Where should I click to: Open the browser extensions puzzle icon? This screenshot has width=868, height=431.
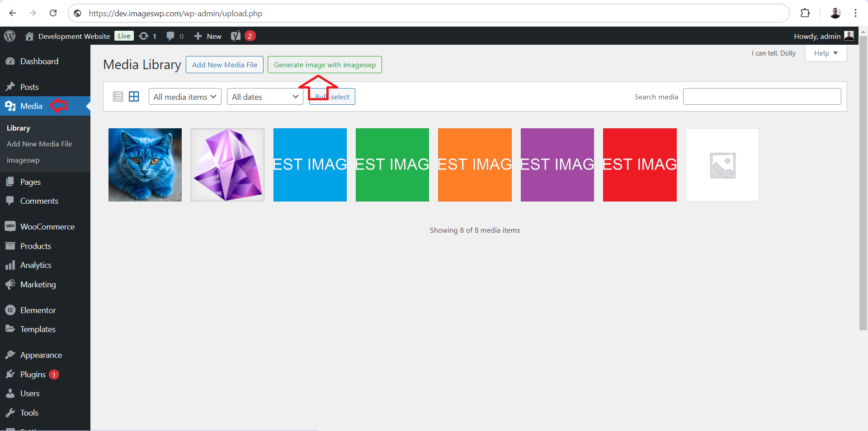point(805,13)
